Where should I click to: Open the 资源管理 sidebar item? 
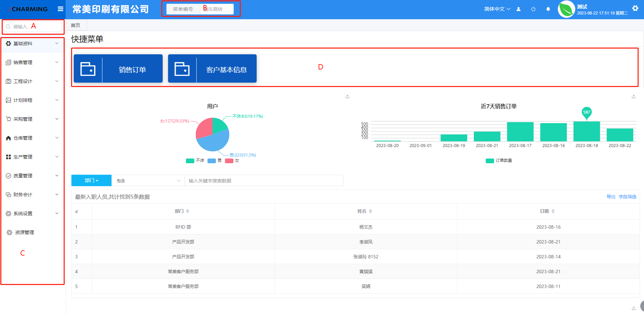(x=32, y=232)
